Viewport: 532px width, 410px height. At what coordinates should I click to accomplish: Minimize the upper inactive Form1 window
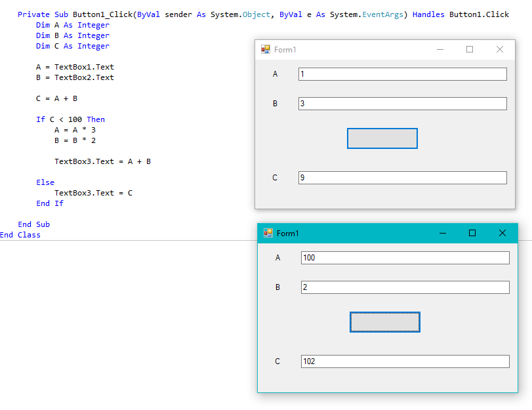(x=440, y=50)
